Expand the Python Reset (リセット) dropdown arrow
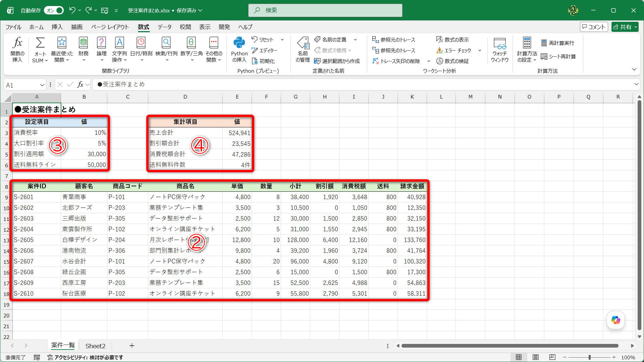The image size is (644, 362). 282,40
